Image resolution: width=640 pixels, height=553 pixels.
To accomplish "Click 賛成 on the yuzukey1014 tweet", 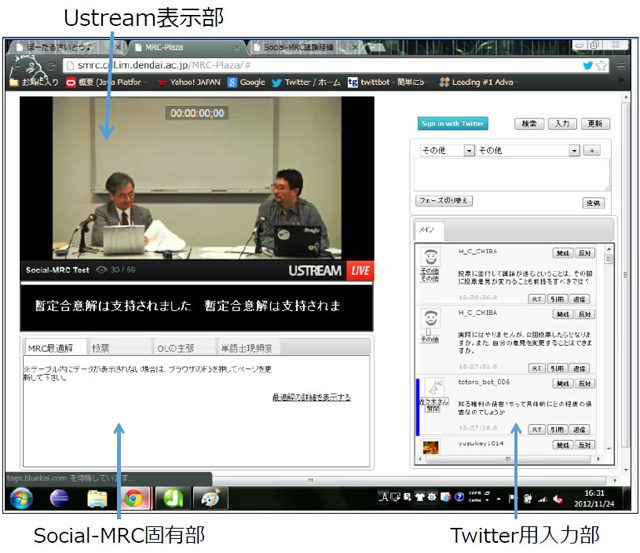I will pos(563,445).
